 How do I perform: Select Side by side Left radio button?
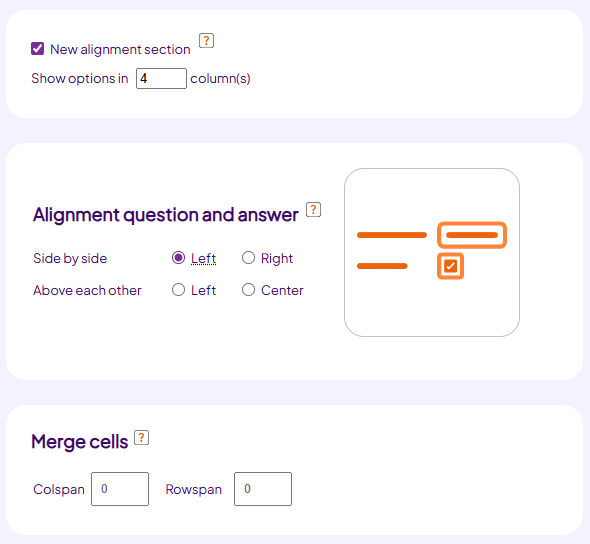pos(178,258)
